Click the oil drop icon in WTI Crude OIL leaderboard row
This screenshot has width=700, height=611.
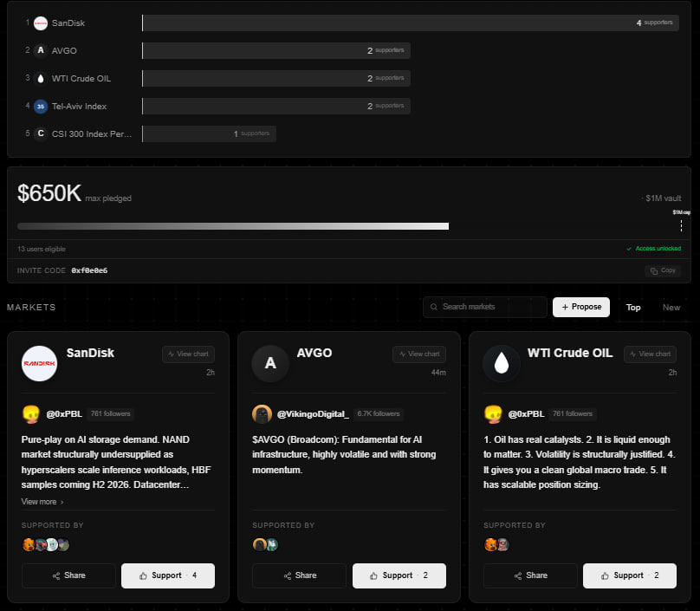(41, 79)
